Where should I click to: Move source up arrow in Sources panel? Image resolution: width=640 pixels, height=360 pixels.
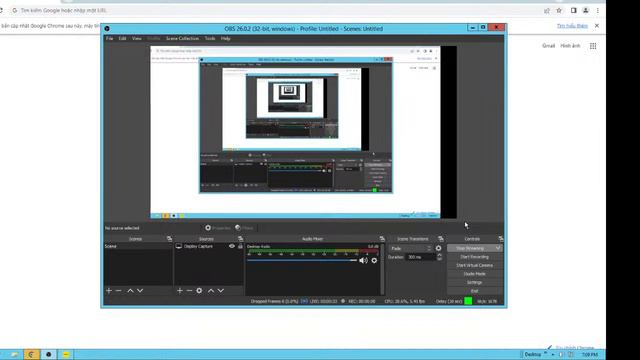tap(211, 291)
